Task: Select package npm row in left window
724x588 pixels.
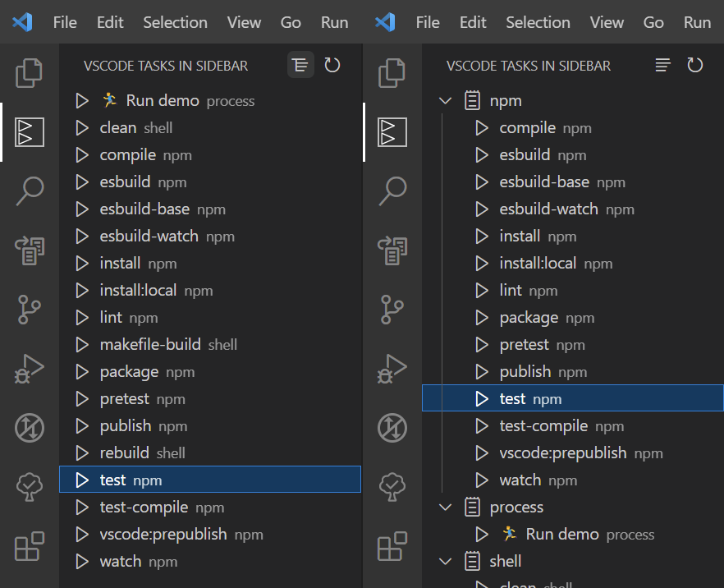Action: [x=210, y=372]
